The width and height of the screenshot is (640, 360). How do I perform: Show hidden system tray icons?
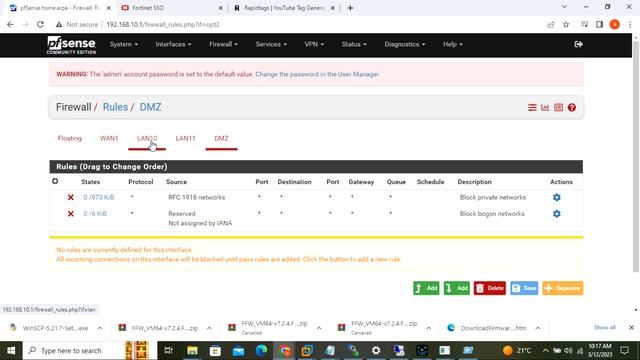(545, 351)
